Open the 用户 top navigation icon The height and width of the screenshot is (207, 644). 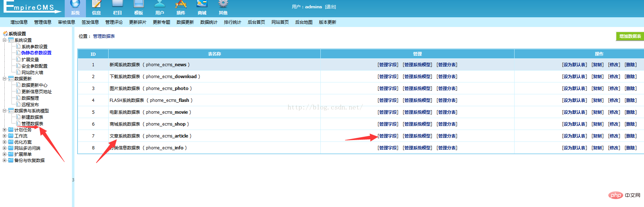point(160,8)
